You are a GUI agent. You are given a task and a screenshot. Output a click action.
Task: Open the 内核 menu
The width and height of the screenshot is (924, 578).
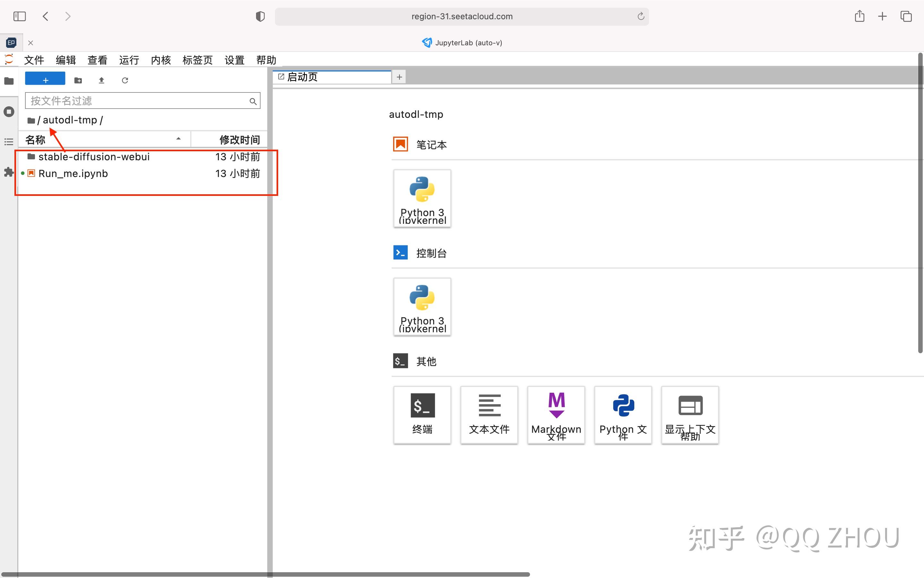click(x=161, y=60)
